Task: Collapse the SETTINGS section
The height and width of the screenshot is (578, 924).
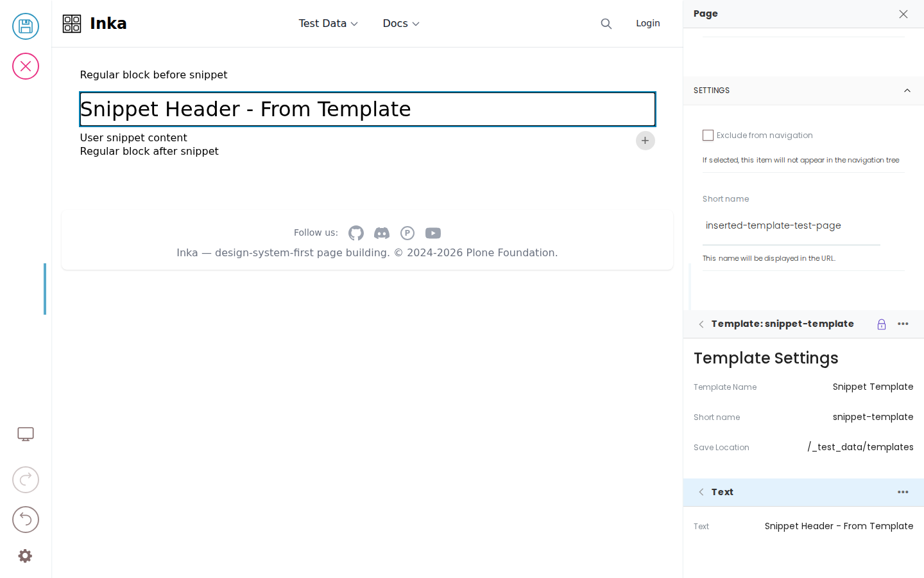Action: (907, 91)
